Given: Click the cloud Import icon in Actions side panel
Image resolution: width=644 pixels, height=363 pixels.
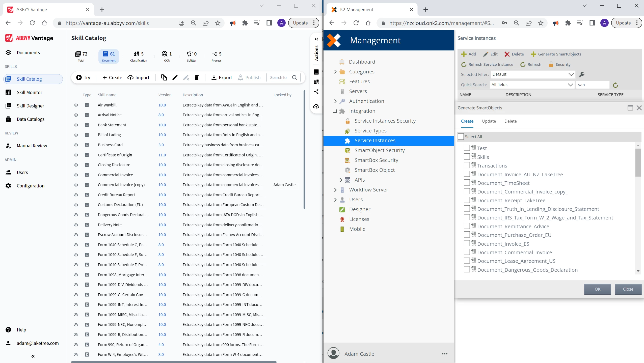Looking at the screenshot, I should (x=316, y=106).
